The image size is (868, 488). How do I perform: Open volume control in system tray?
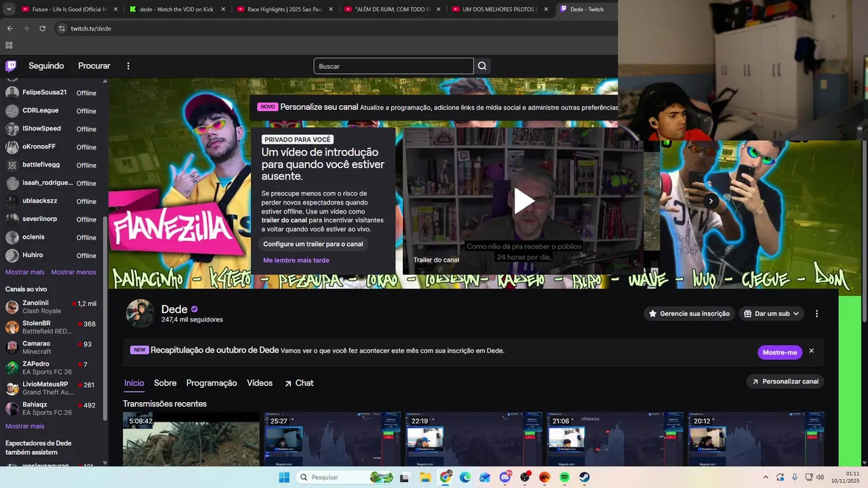click(x=821, y=477)
